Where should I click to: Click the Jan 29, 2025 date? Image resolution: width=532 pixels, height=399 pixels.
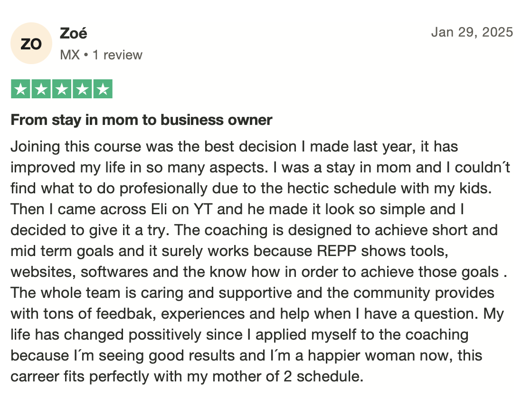click(x=472, y=32)
